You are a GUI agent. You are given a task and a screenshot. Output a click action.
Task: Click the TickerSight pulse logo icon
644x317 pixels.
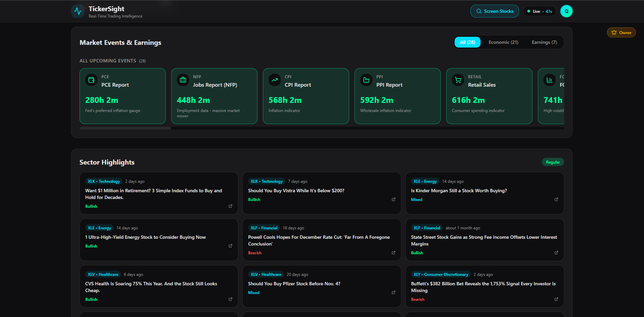point(78,11)
